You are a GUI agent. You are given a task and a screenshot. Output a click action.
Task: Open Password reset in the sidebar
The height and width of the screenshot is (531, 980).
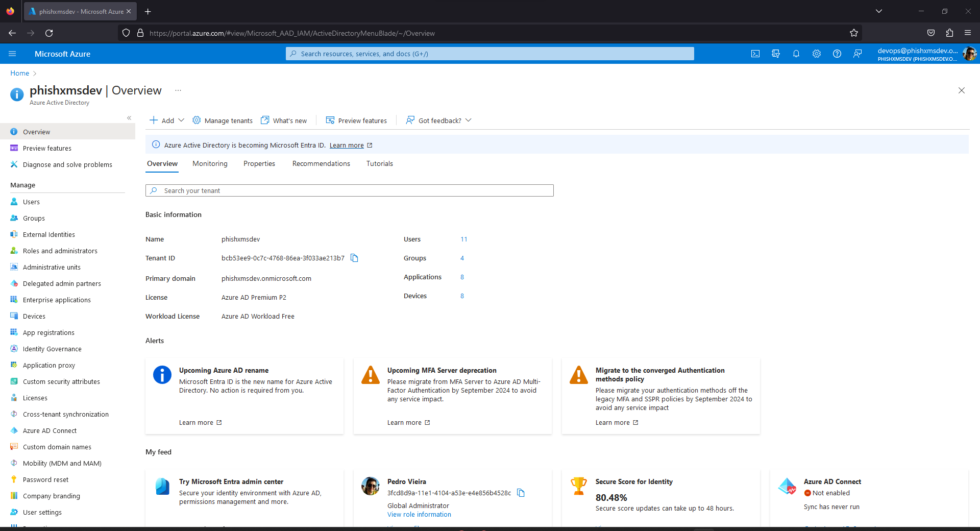pyautogui.click(x=67, y=479)
